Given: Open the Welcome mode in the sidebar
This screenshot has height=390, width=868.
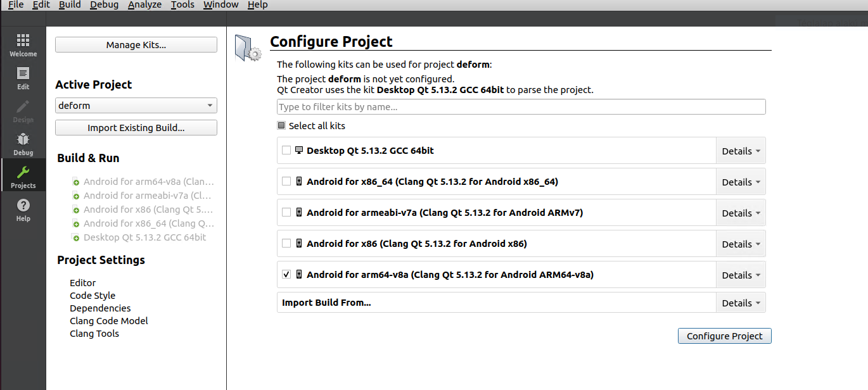Looking at the screenshot, I should 23,44.
